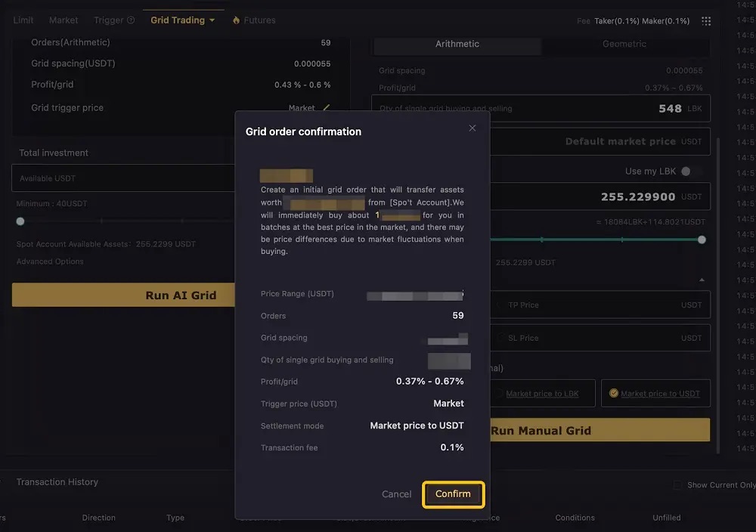Click the Market price to USDT value in dialog
Screen dimensions: 756x532
(417, 425)
